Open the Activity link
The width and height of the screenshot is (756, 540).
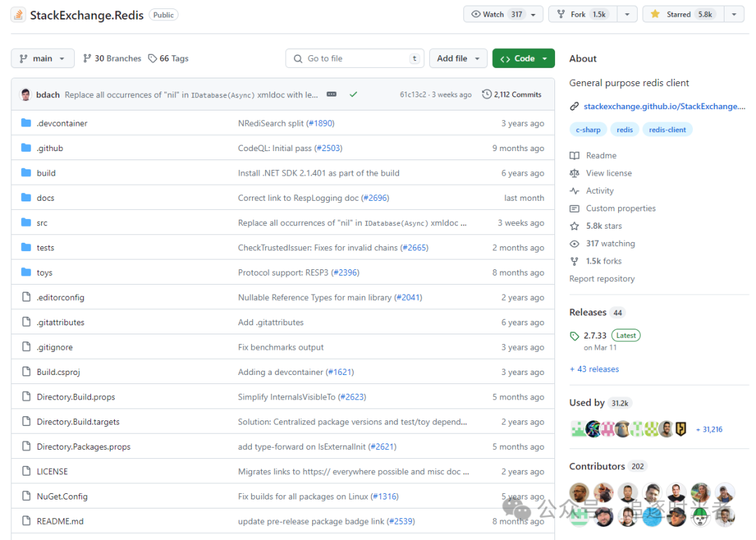pyautogui.click(x=591, y=191)
